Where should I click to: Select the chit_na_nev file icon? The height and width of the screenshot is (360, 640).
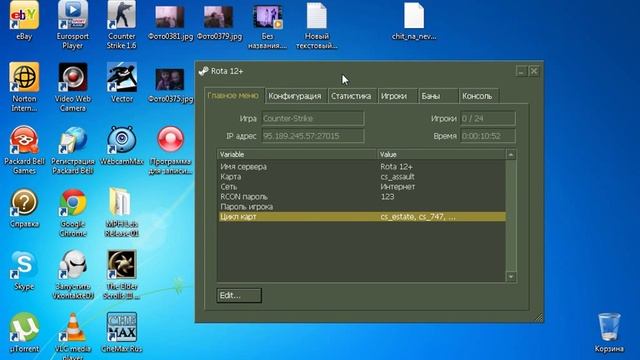(x=414, y=21)
